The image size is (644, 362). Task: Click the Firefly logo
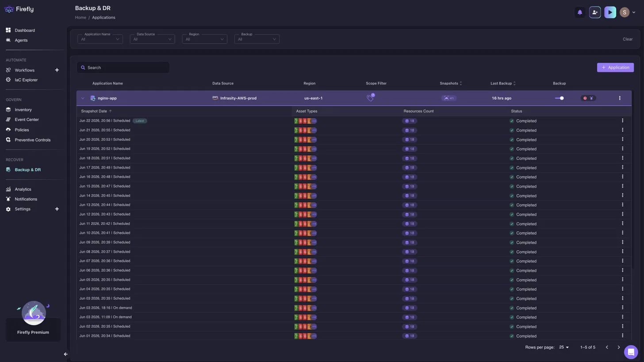point(19,9)
